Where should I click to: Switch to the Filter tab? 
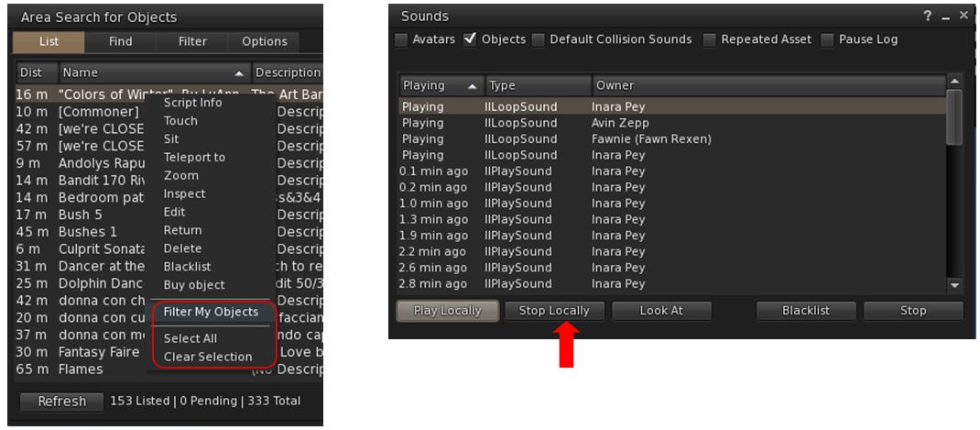point(192,41)
